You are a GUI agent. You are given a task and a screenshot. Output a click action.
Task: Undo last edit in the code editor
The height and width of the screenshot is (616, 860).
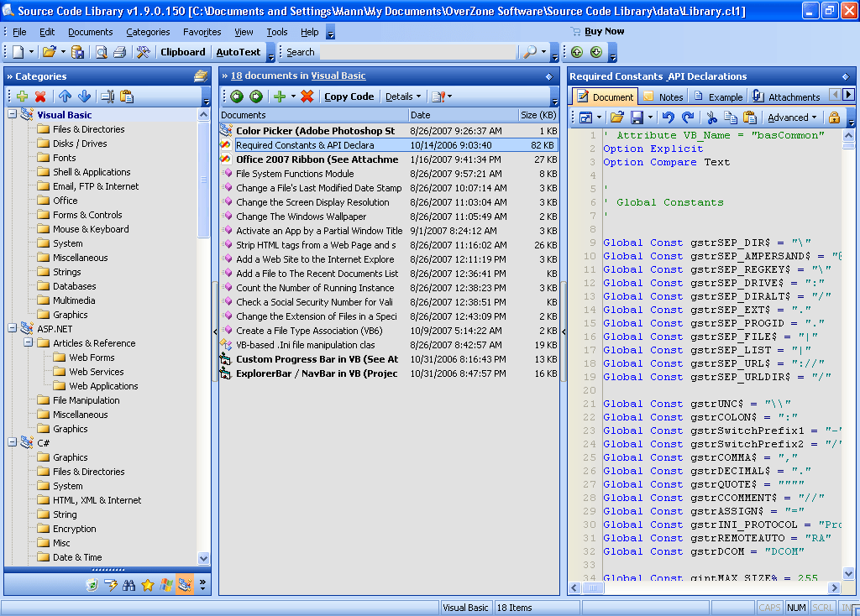669,117
